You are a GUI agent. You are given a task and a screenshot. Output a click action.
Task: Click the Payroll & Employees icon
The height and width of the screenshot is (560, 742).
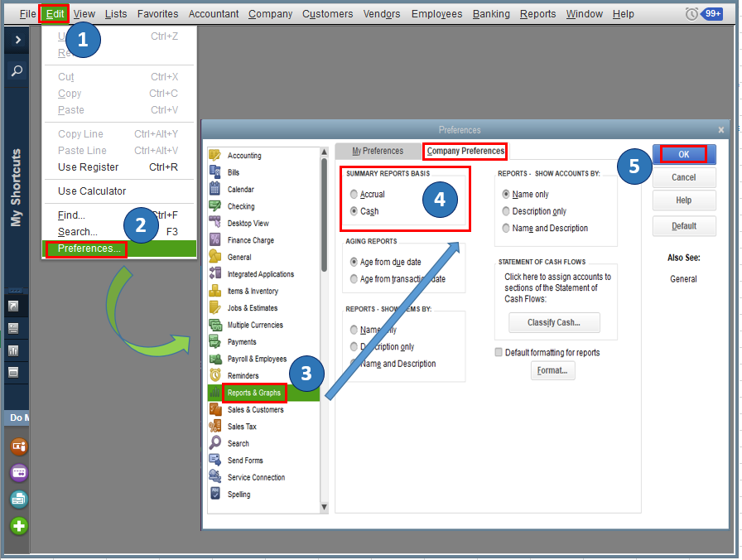click(x=214, y=359)
